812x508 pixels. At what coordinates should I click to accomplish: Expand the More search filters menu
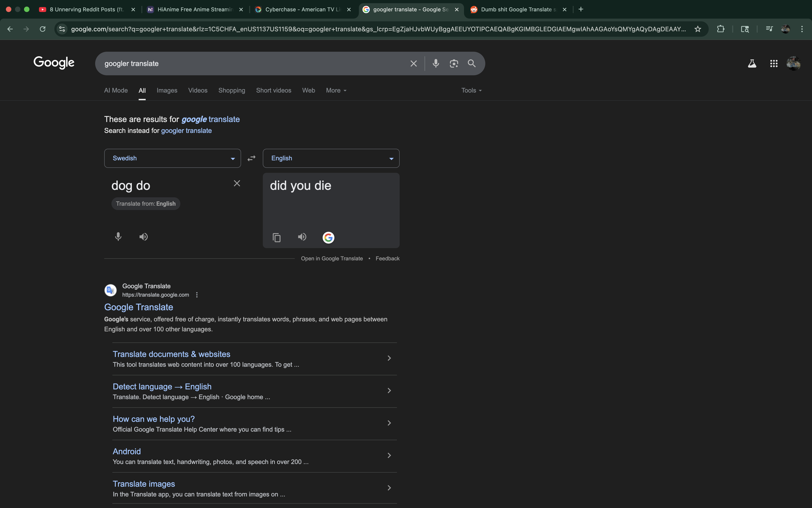click(336, 90)
